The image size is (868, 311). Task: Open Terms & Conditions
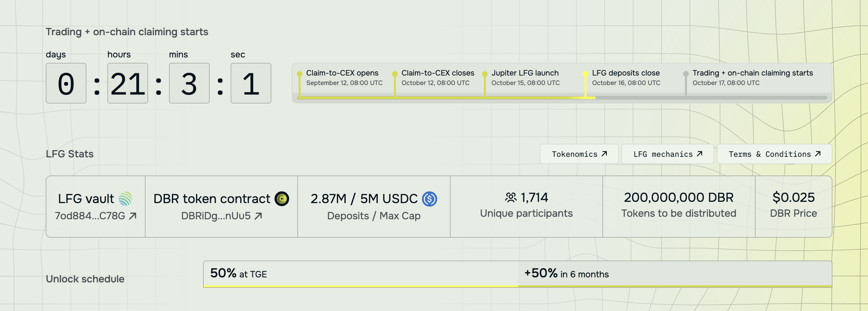(x=774, y=154)
